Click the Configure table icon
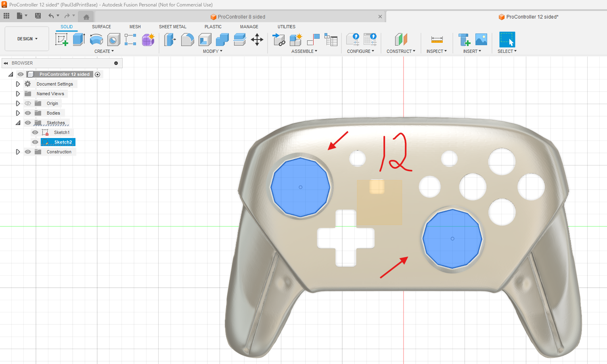Screen dimensions: 607x364 tap(370, 40)
